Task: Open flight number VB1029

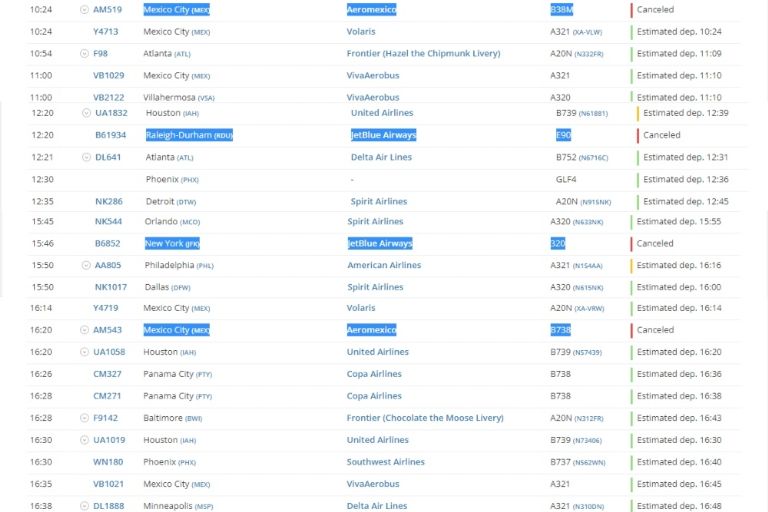Action: pyautogui.click(x=108, y=75)
